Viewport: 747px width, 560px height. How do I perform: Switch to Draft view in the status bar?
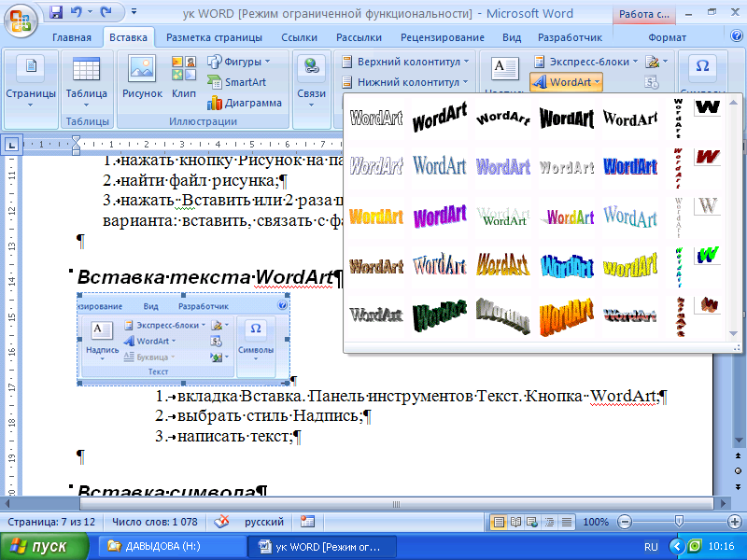click(x=567, y=522)
